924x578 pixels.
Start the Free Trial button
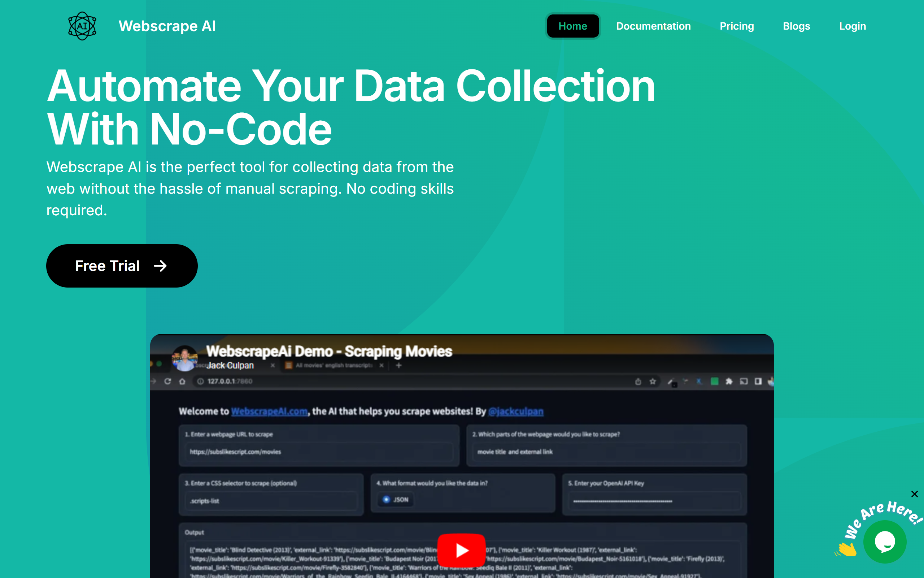tap(122, 266)
